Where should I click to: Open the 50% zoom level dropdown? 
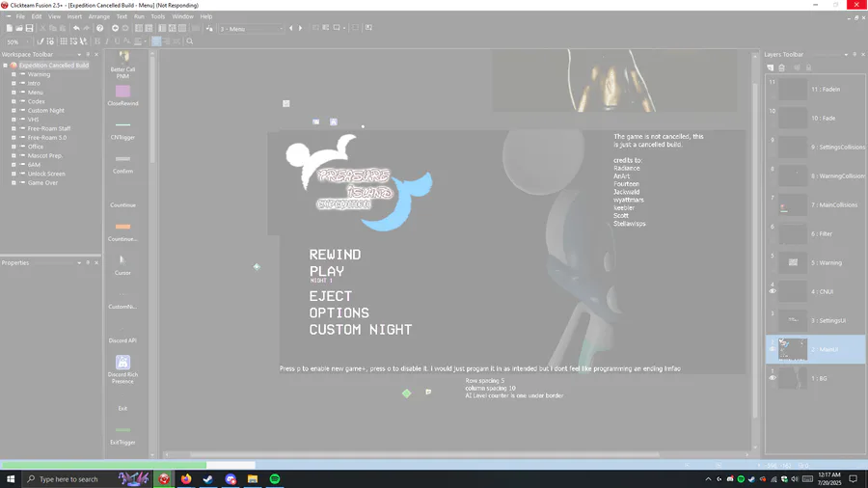(17, 42)
